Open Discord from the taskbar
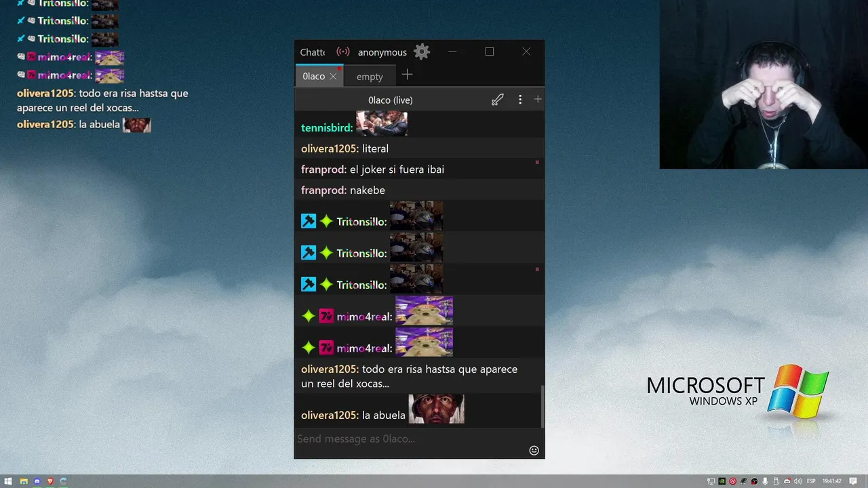The width and height of the screenshot is (868, 488). click(x=37, y=481)
